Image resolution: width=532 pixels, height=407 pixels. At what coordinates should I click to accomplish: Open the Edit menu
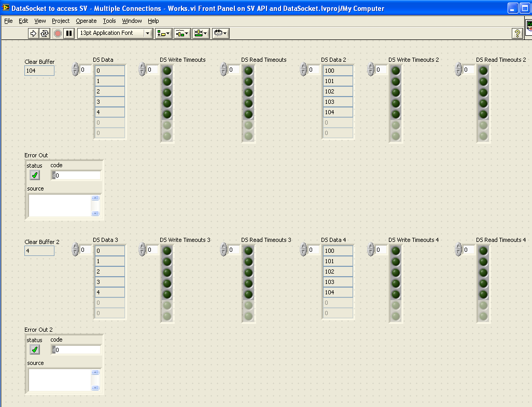[x=23, y=21]
